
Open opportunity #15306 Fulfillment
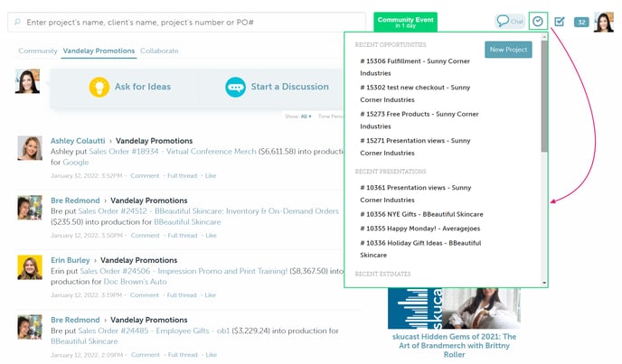click(x=415, y=67)
